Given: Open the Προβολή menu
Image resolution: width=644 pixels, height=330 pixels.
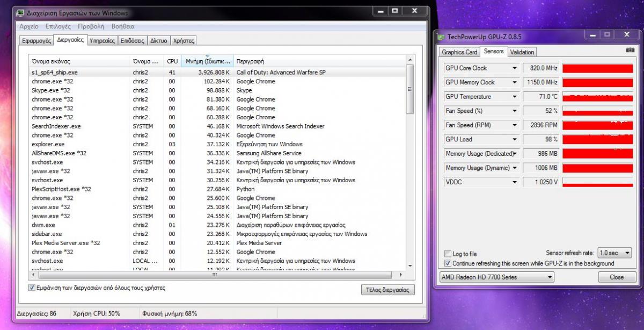Looking at the screenshot, I should (x=91, y=26).
